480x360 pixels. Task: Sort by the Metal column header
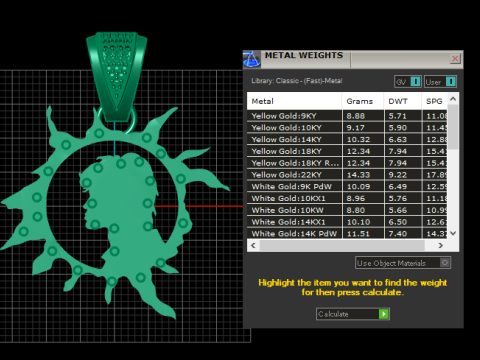(294, 101)
